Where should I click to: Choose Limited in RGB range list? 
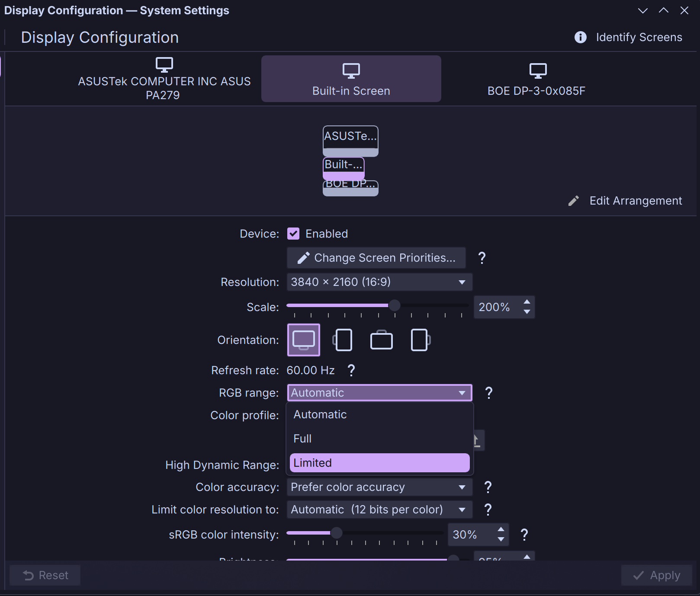coord(379,463)
